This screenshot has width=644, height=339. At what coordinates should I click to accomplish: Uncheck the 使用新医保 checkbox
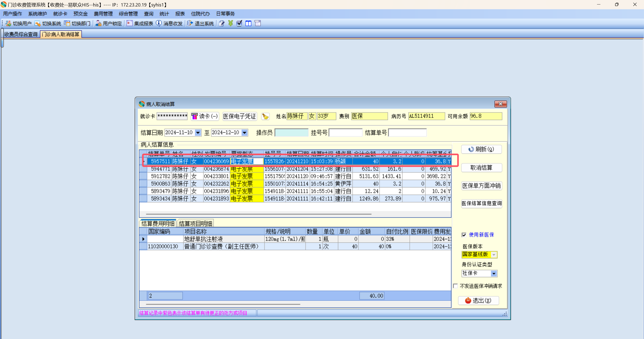[464, 235]
